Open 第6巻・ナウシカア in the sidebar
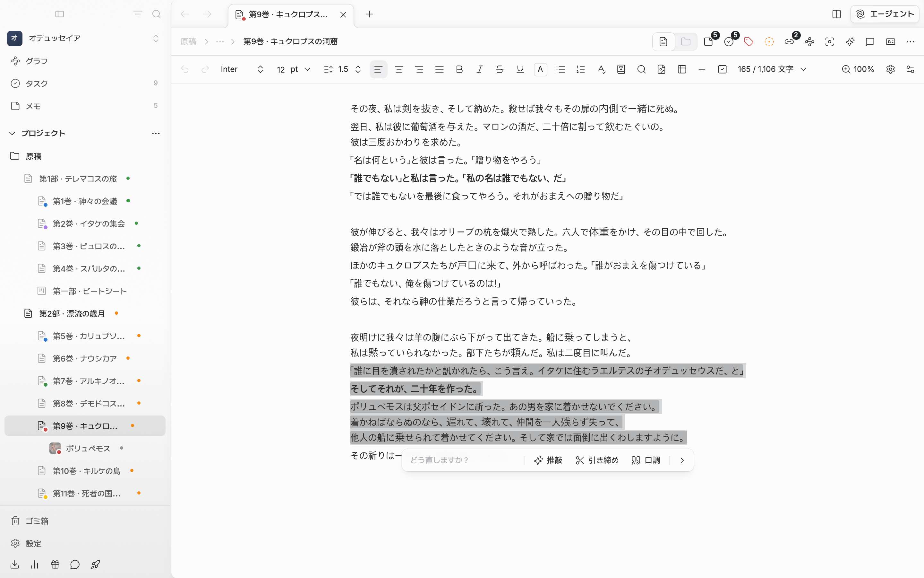This screenshot has width=924, height=578. [85, 359]
